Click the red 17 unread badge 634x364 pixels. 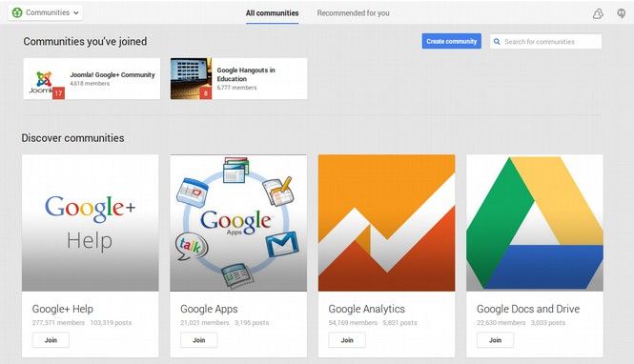[x=58, y=93]
